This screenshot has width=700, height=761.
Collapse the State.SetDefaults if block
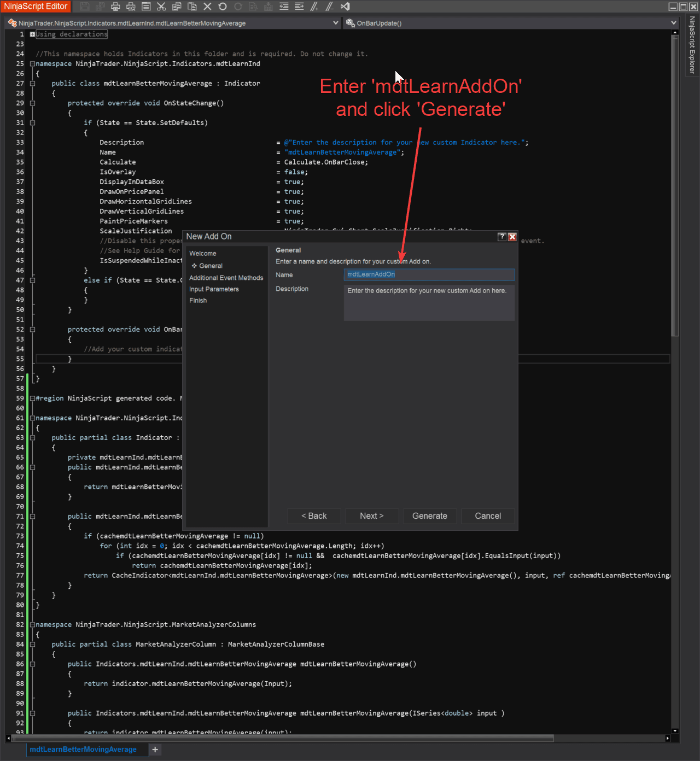pos(32,123)
